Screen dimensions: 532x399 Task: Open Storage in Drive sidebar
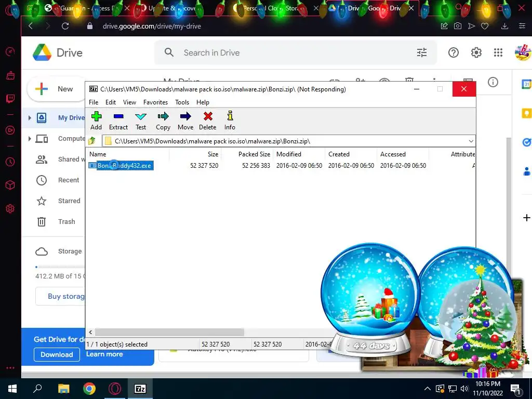coord(59,251)
